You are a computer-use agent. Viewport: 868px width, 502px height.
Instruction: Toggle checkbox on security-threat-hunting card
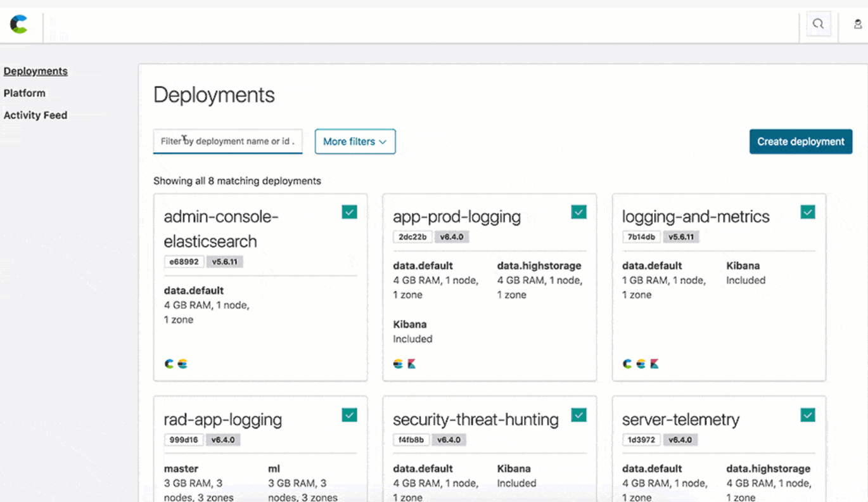coord(578,415)
